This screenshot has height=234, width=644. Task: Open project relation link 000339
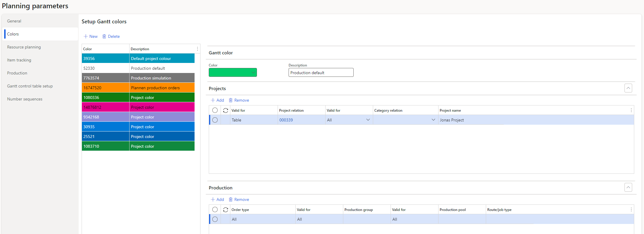click(286, 120)
